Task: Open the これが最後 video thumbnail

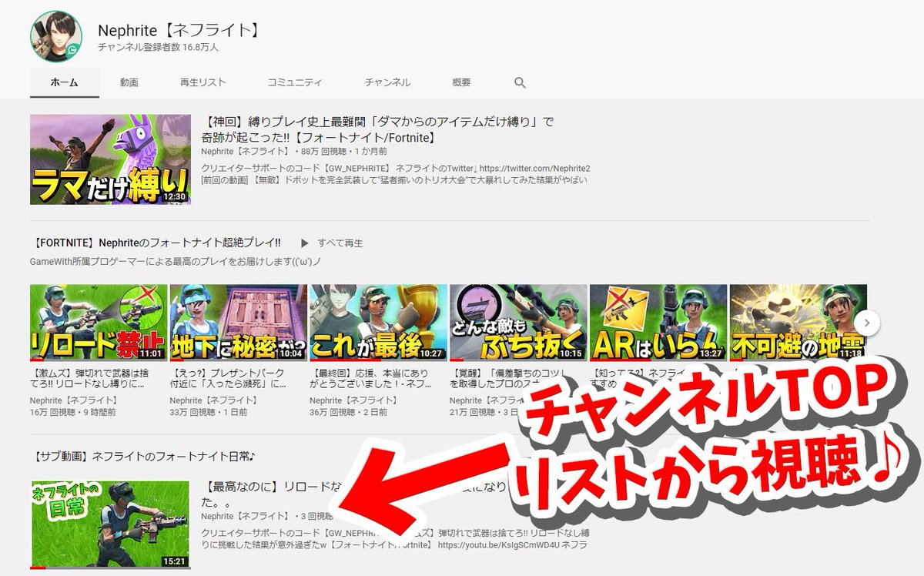Action: click(379, 323)
